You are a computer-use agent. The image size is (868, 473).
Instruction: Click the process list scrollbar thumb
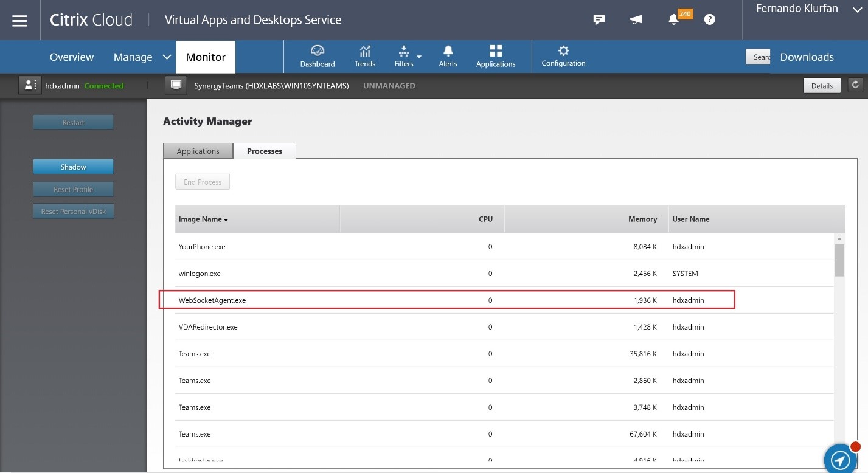click(x=839, y=260)
